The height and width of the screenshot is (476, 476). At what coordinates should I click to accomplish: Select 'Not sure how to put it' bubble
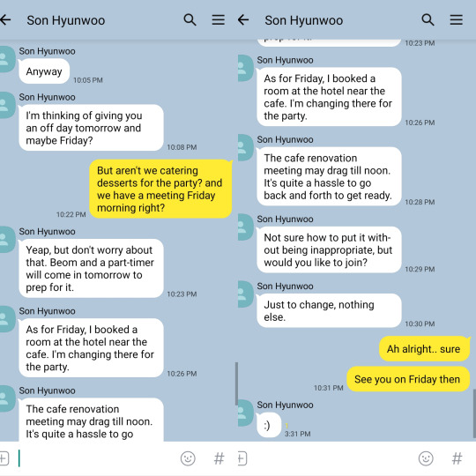(x=329, y=249)
